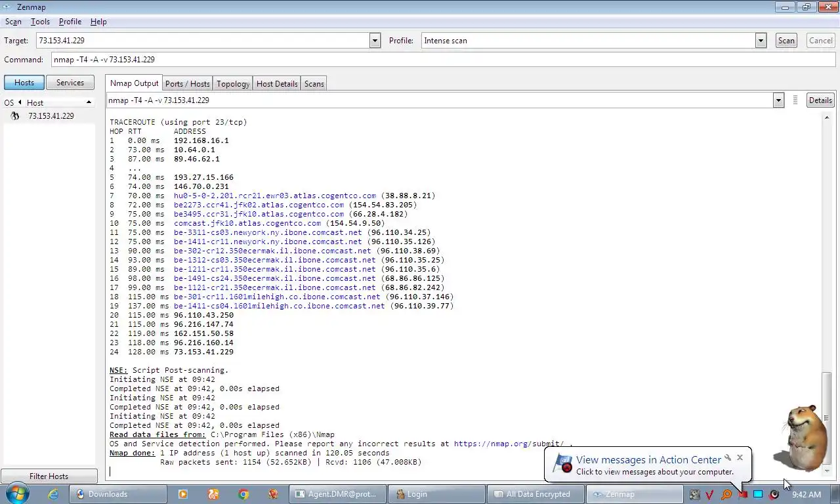Viewport: 840px width, 504px height.
Task: Click the output scrollbar down arrow
Action: pos(826,471)
